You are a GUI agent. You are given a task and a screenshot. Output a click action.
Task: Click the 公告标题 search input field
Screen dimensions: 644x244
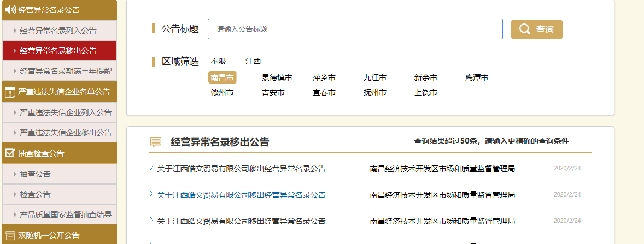pyautogui.click(x=355, y=29)
